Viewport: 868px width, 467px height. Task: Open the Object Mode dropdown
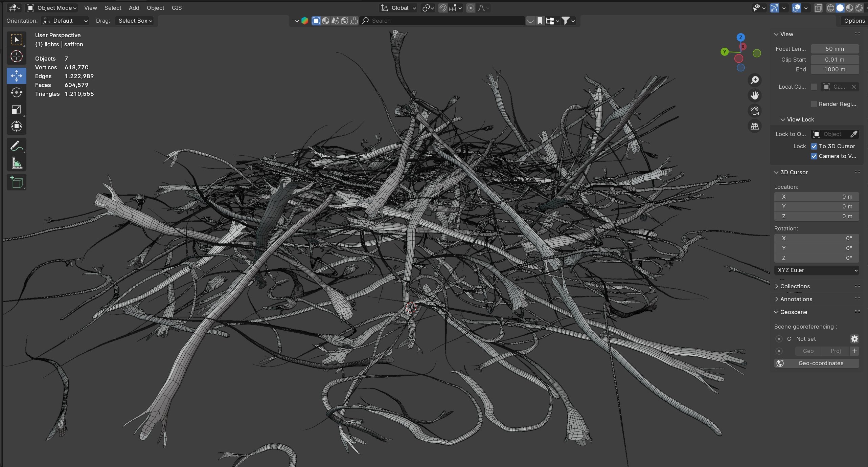click(x=52, y=8)
